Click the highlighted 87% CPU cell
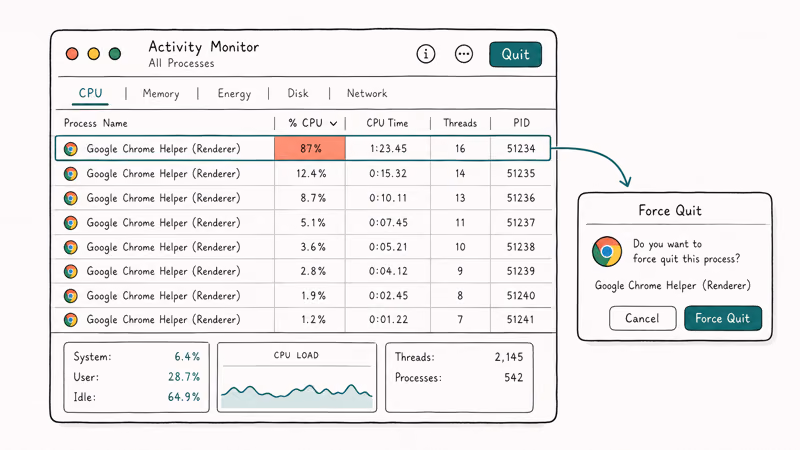The height and width of the screenshot is (450, 800). [310, 148]
